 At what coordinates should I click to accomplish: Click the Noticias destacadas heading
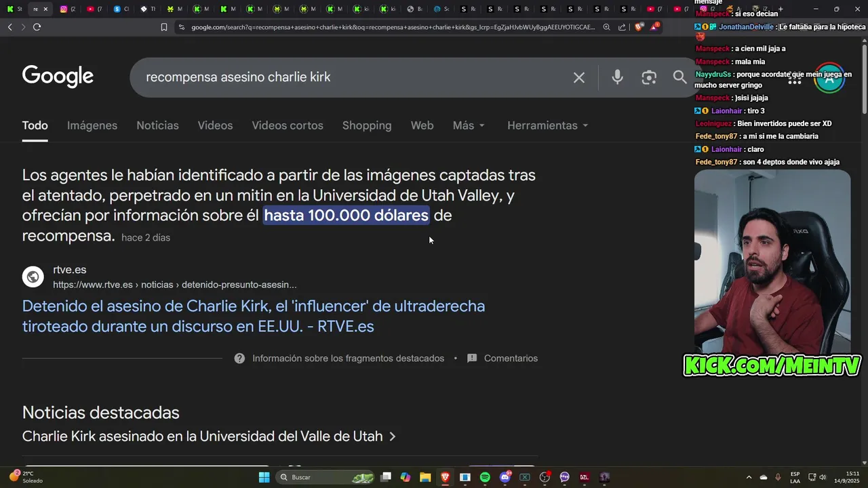click(101, 413)
